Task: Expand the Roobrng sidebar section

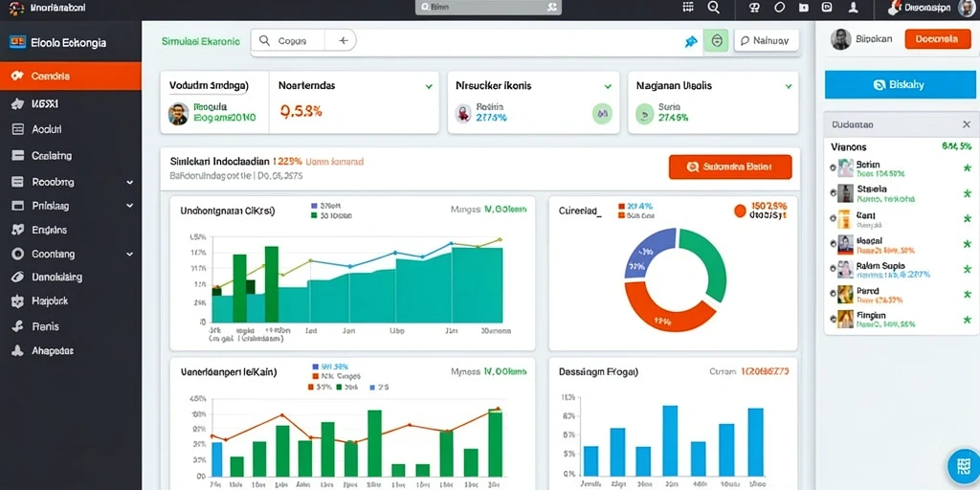Action: 129,183
